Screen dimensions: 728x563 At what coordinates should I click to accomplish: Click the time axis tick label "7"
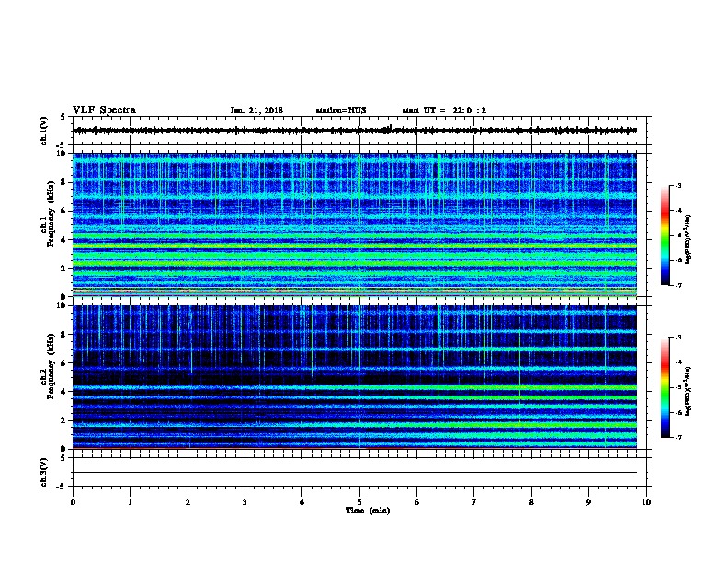474,502
